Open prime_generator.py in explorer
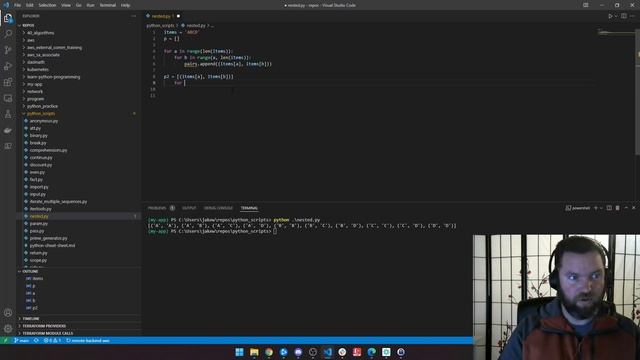Screen dimensions: 640x360 tap(48, 238)
